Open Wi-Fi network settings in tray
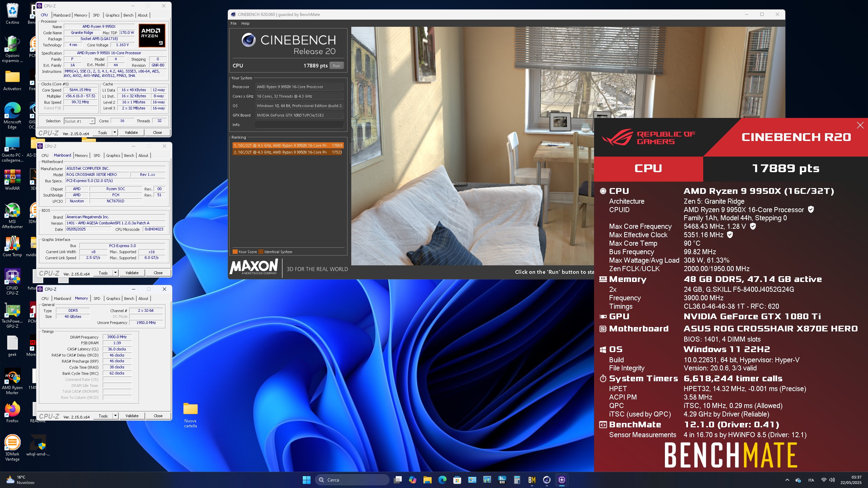Image resolution: width=868 pixels, height=488 pixels. pos(824,480)
